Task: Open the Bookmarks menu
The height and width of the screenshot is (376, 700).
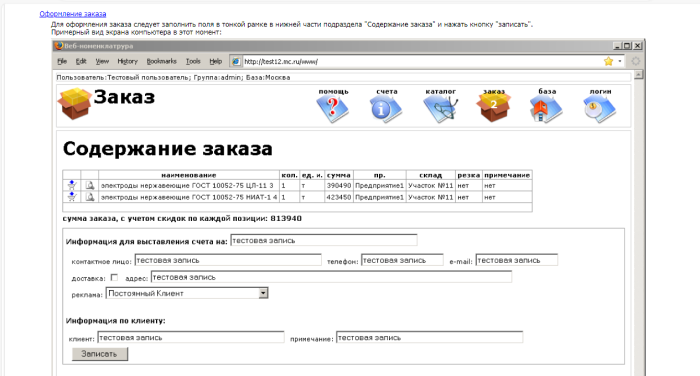Action: coord(161,61)
